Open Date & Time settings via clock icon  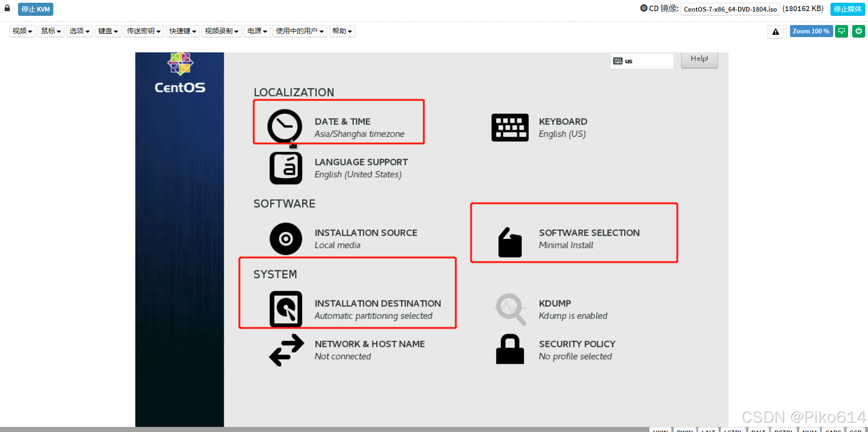click(285, 126)
